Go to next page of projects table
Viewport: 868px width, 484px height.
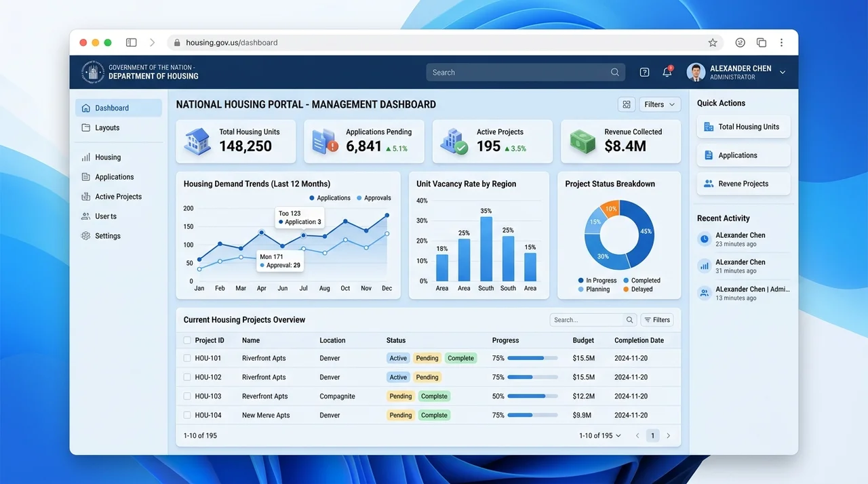668,436
